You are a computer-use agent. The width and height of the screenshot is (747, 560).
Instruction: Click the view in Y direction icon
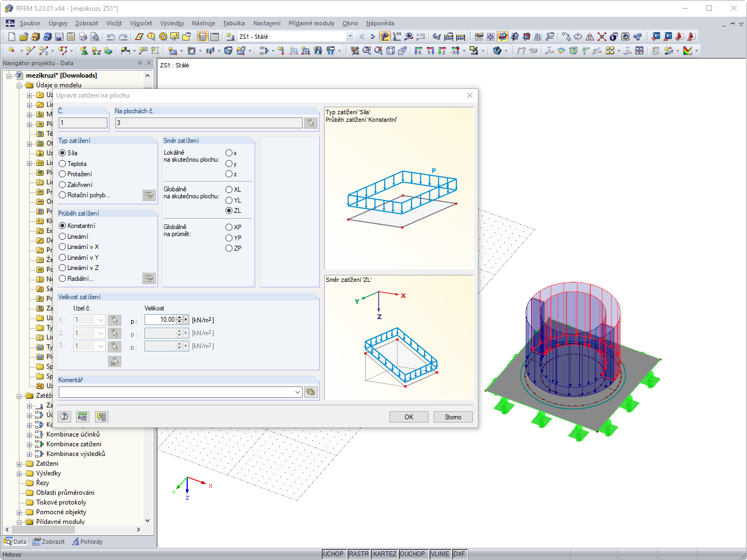coord(430,51)
